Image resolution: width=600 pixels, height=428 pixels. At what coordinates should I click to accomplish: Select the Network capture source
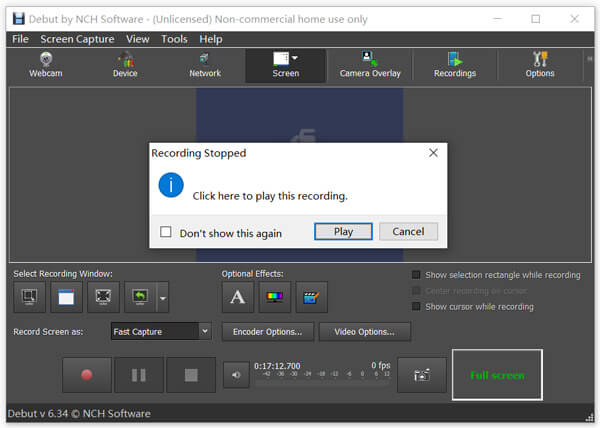(205, 65)
